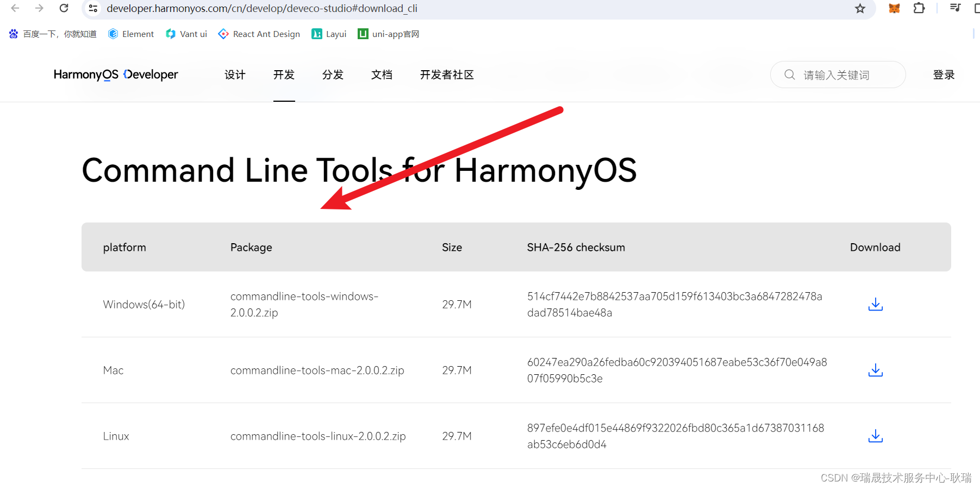The image size is (980, 488).
Task: Select the Windows checksum starting 514cf7442e
Action: coord(675,305)
